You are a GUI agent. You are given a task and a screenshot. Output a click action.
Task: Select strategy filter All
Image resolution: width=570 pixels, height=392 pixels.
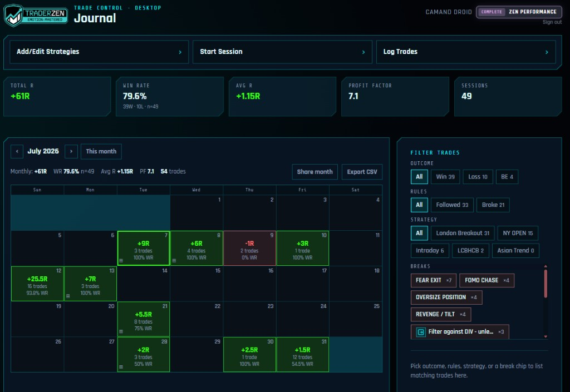coord(419,233)
